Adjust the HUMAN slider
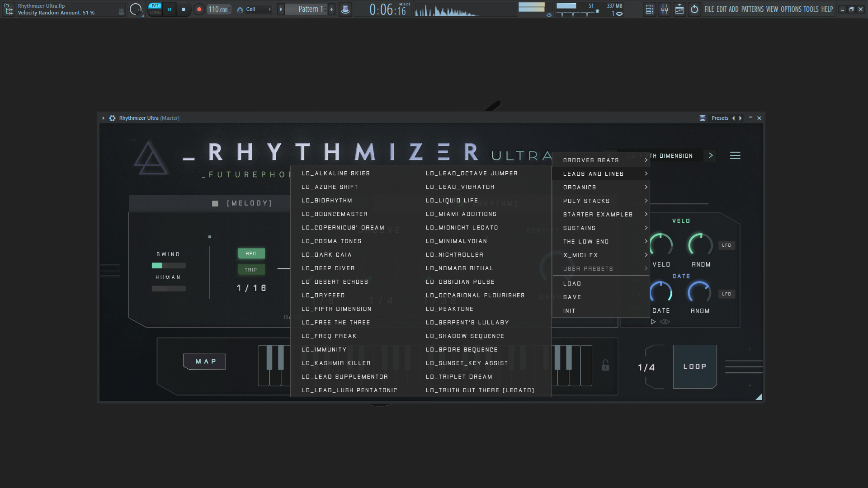868x488 pixels. click(x=169, y=289)
